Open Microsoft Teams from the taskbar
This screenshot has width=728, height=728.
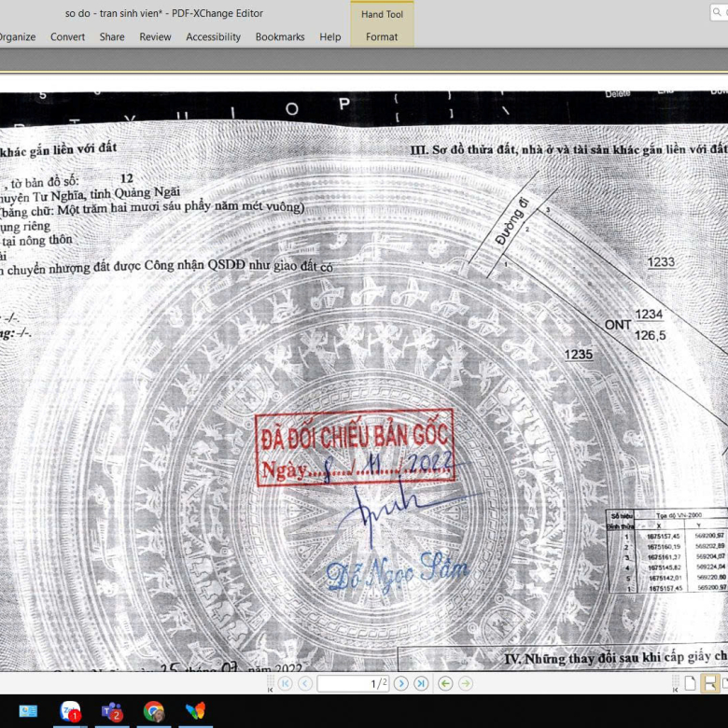[112, 711]
